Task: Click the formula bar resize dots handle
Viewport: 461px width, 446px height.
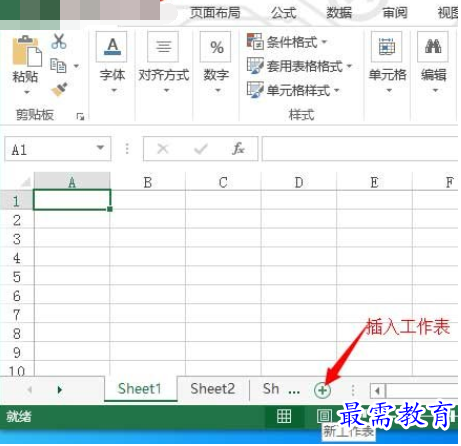Action: point(128,150)
